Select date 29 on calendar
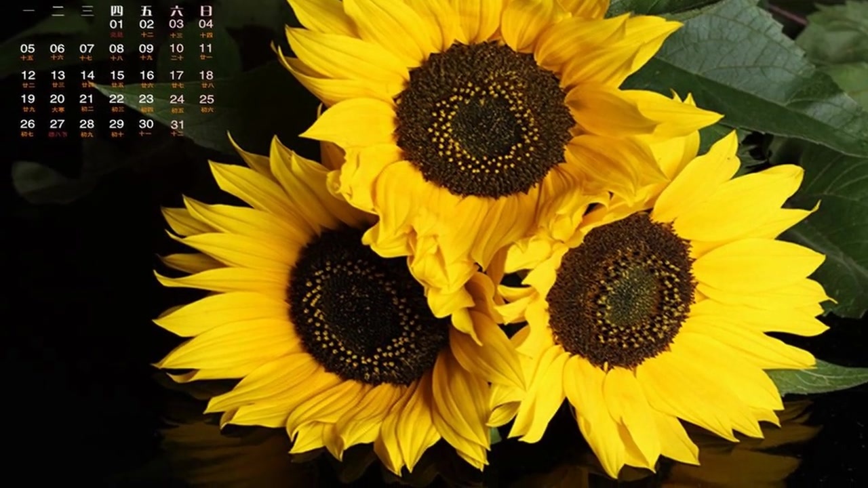868x488 pixels. (117, 124)
